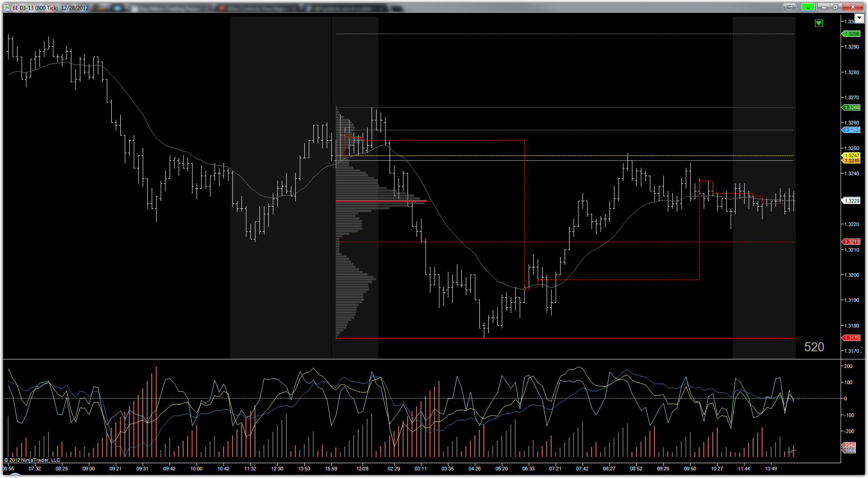Open the dropdown arrow above the price axis
868x478 pixels.
(x=859, y=18)
